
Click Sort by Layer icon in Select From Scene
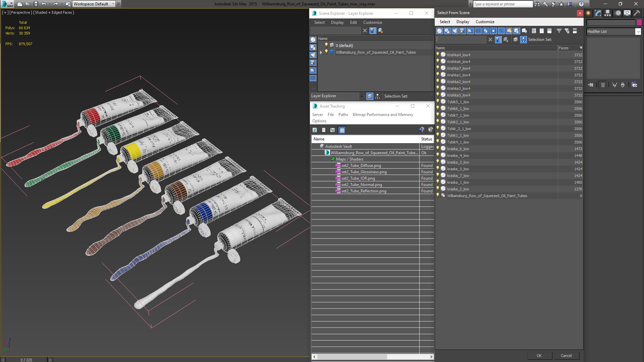(x=516, y=40)
